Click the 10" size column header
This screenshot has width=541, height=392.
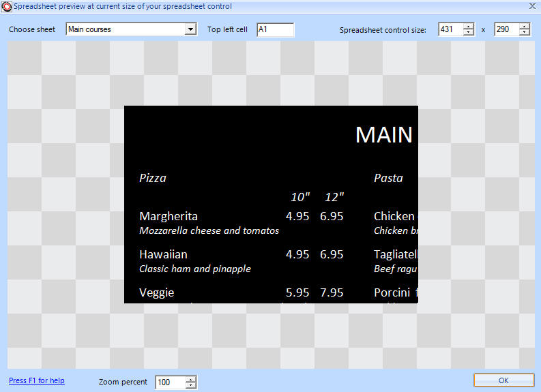pos(300,197)
